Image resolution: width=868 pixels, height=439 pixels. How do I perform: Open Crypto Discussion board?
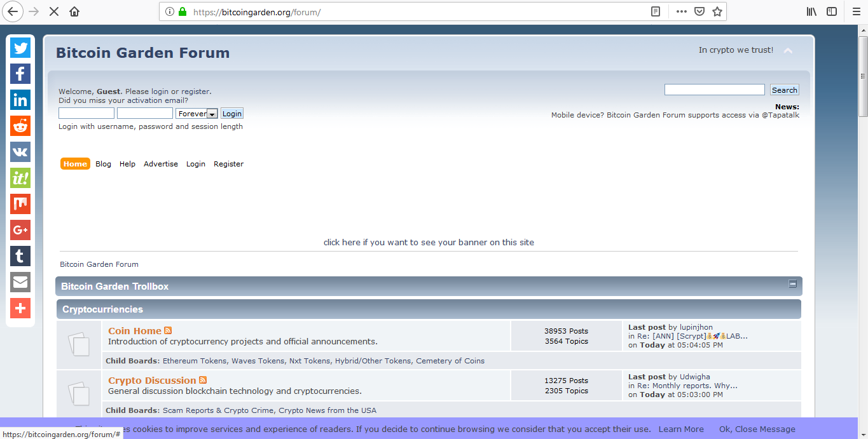point(152,380)
